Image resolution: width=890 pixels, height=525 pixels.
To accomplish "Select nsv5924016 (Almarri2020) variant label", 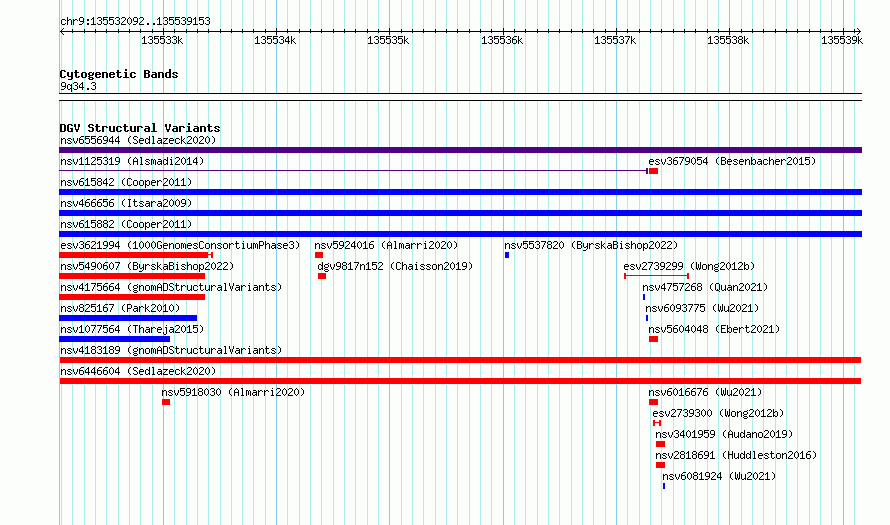I will 386,245.
